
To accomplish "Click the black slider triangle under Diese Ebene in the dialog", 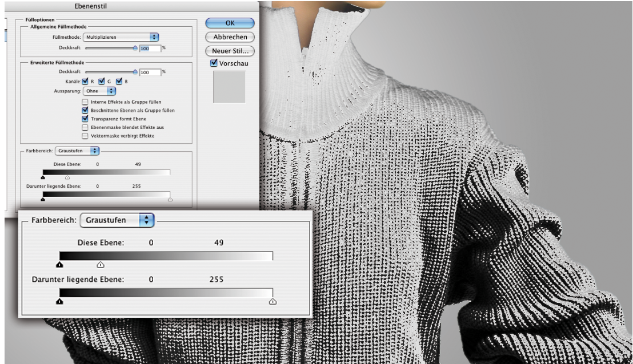I will tap(43, 177).
